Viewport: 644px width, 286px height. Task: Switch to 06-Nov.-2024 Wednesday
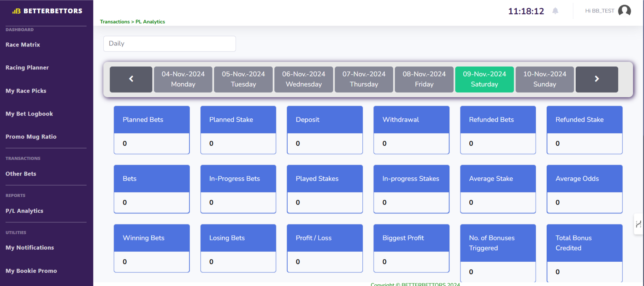(303, 79)
